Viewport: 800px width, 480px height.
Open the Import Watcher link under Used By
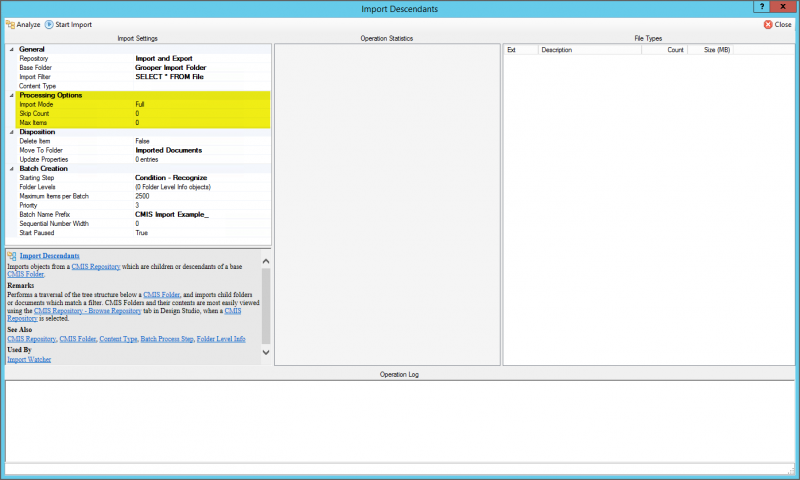(29, 360)
